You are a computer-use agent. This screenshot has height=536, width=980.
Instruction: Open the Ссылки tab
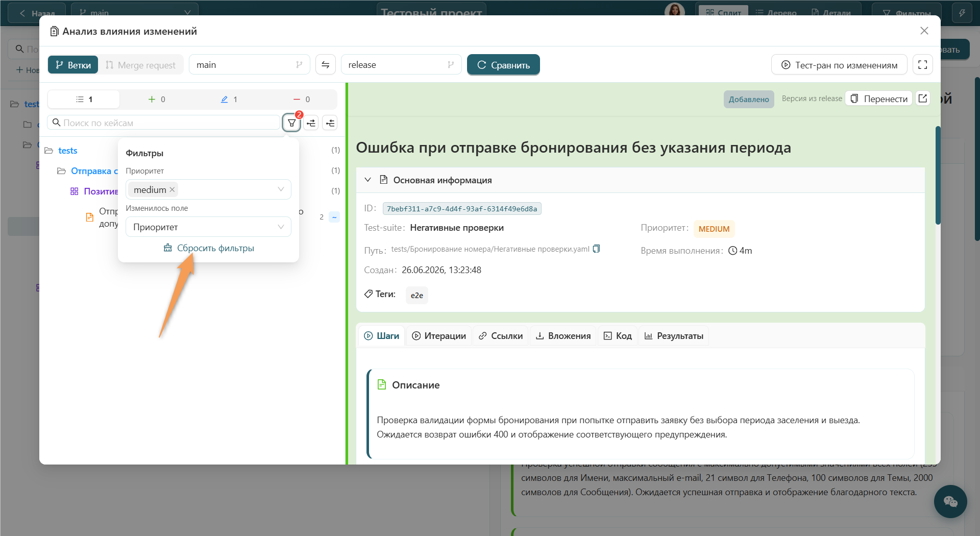click(x=501, y=336)
